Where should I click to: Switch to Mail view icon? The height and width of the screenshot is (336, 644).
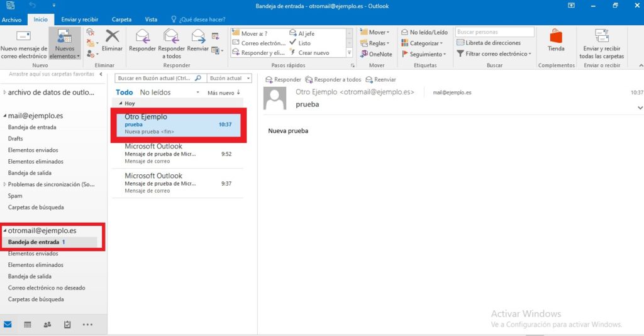[x=8, y=325]
